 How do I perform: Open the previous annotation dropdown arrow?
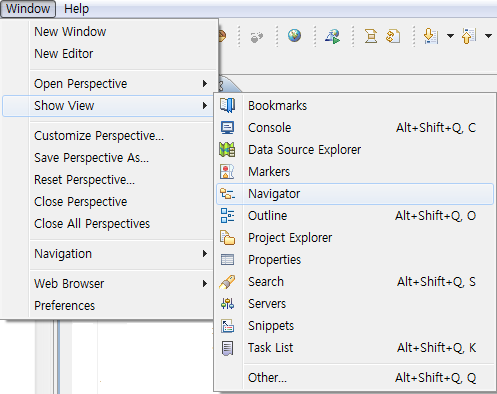click(488, 36)
